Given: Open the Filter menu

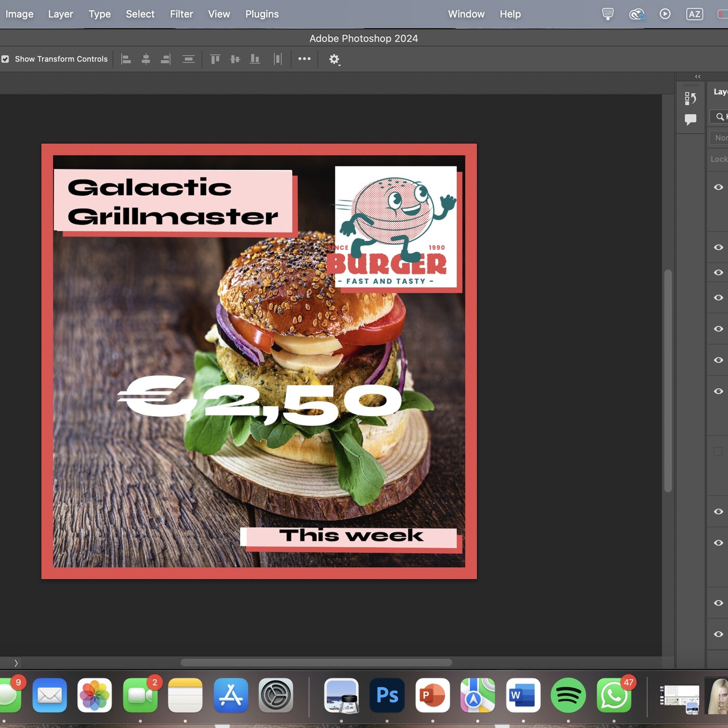Looking at the screenshot, I should pyautogui.click(x=181, y=14).
